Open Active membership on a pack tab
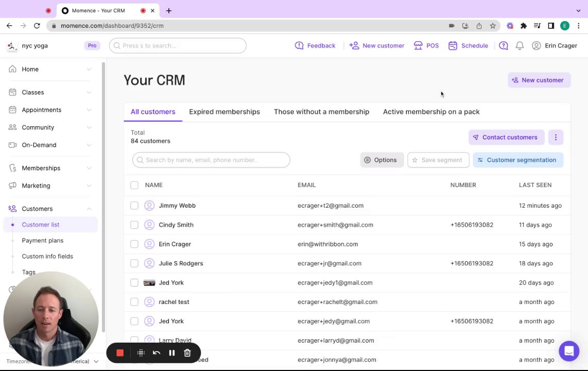This screenshot has width=588, height=371. click(431, 112)
